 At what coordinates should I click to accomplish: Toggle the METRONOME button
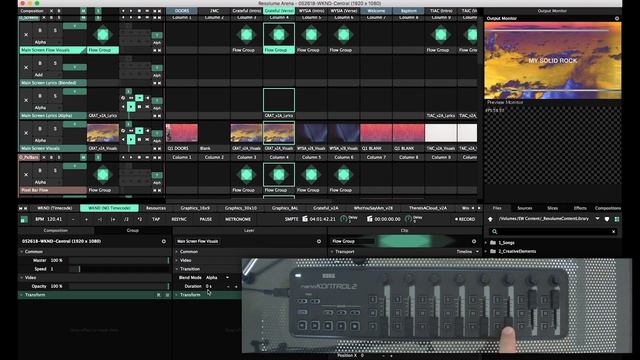coord(238,219)
